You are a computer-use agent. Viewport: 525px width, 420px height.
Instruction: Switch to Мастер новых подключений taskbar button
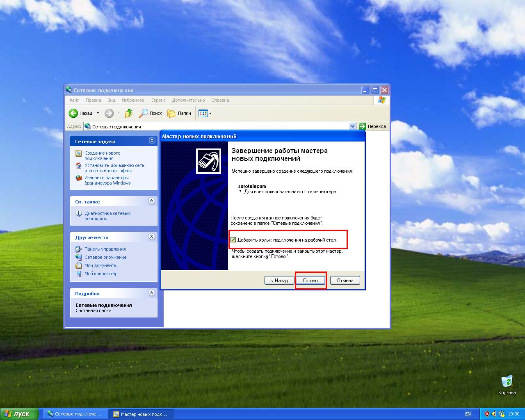pos(142,414)
